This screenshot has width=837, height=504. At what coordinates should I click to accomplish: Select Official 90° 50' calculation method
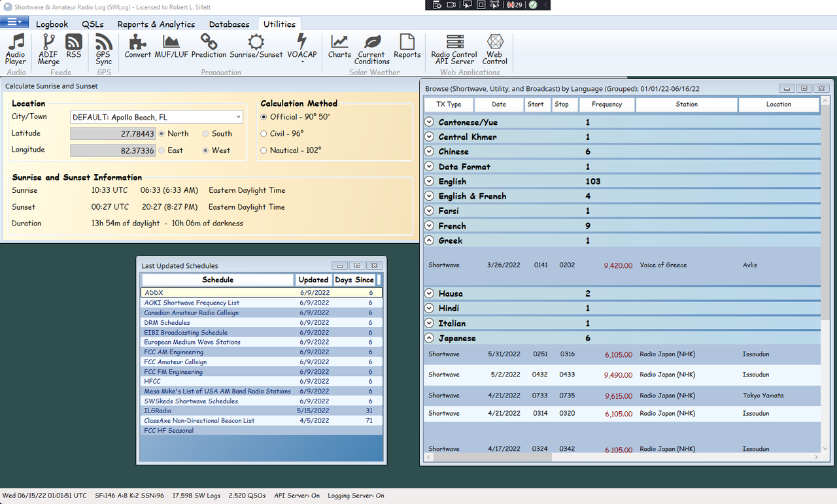pyautogui.click(x=295, y=117)
